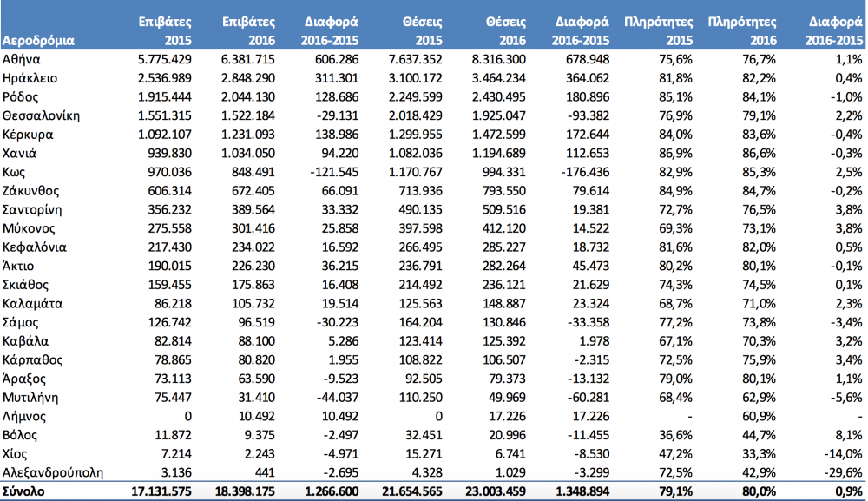Select the Ζάκυνθος airport name
868x501 pixels.
coord(30,191)
